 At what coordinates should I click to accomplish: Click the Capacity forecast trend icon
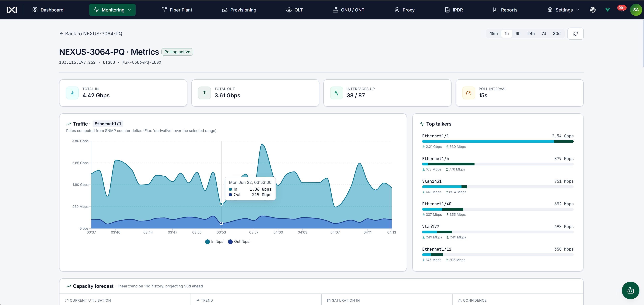click(68, 286)
